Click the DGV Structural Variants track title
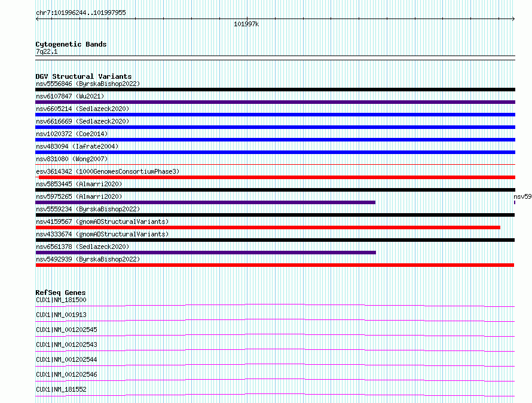This screenshot has height=403, width=532. pyautogui.click(x=84, y=76)
